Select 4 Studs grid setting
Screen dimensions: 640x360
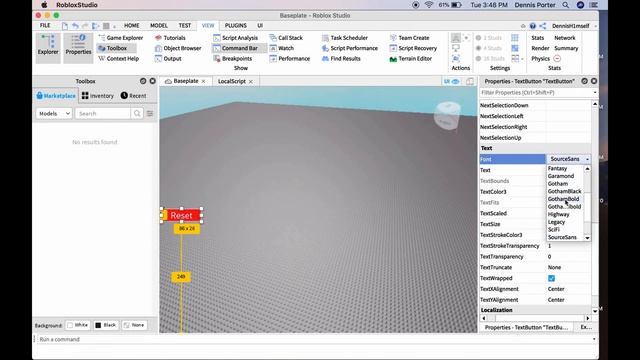pyautogui.click(x=489, y=48)
